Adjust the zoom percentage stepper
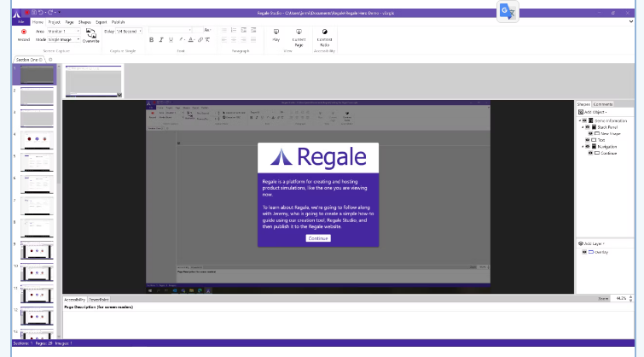 (631, 299)
